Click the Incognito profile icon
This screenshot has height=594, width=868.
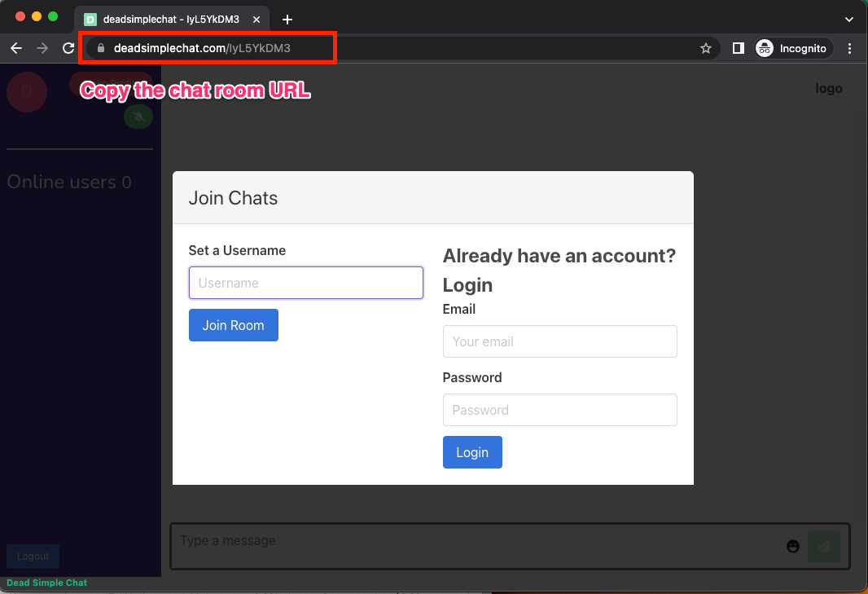point(764,48)
